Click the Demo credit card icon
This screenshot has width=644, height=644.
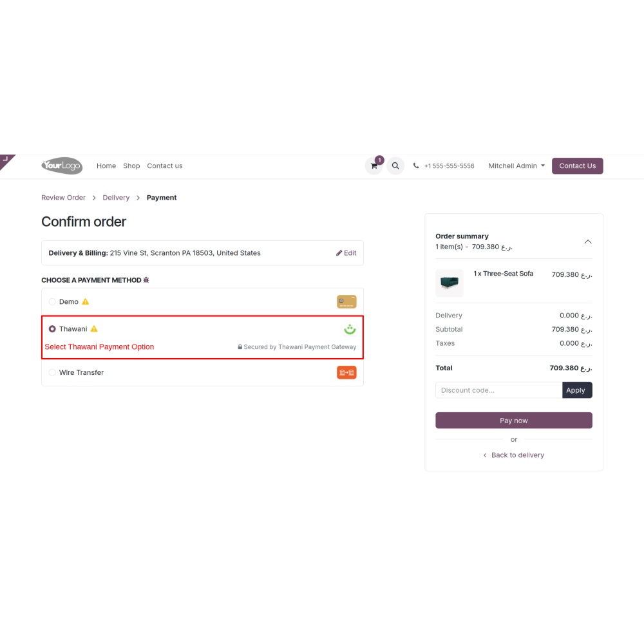(x=346, y=302)
